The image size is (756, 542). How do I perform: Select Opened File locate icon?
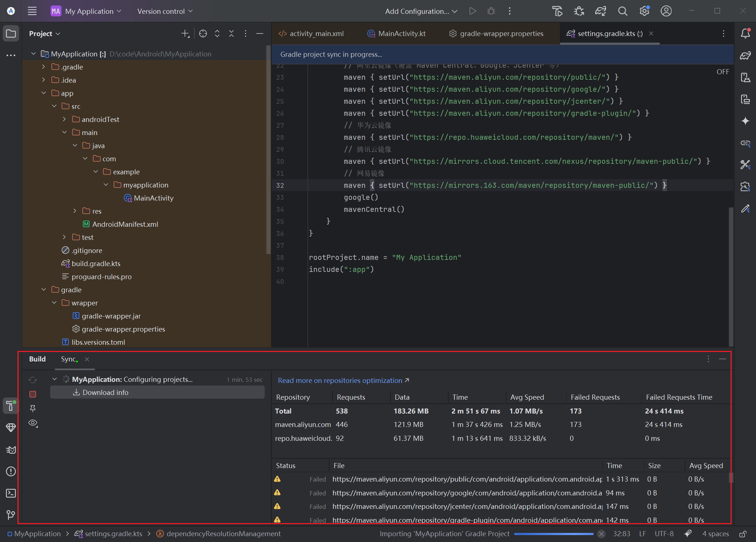coord(203,33)
